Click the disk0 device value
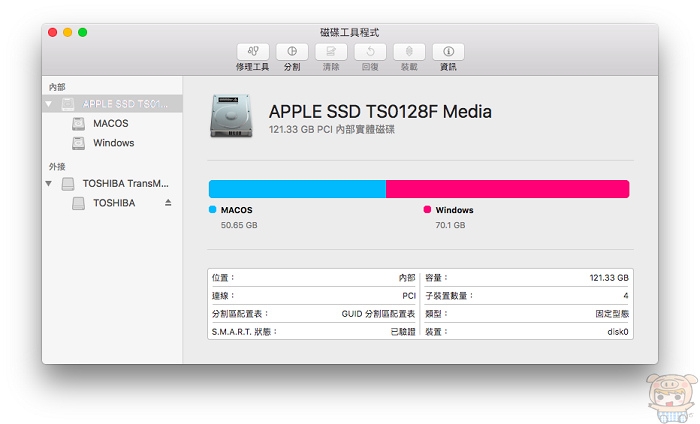This screenshot has width=700, height=424. point(617,332)
